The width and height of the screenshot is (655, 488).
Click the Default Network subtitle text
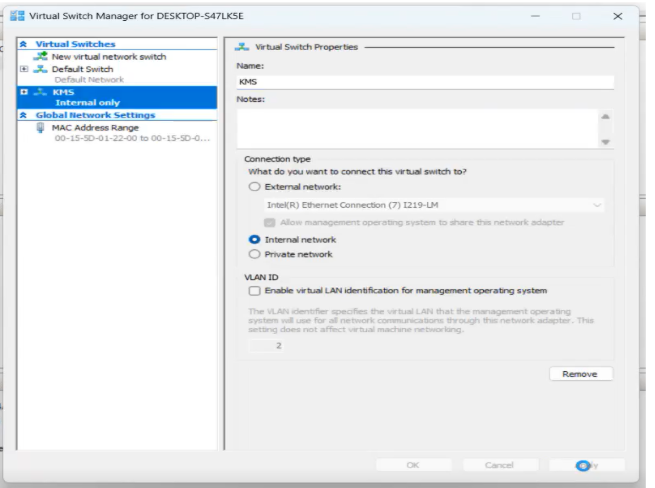[89, 79]
